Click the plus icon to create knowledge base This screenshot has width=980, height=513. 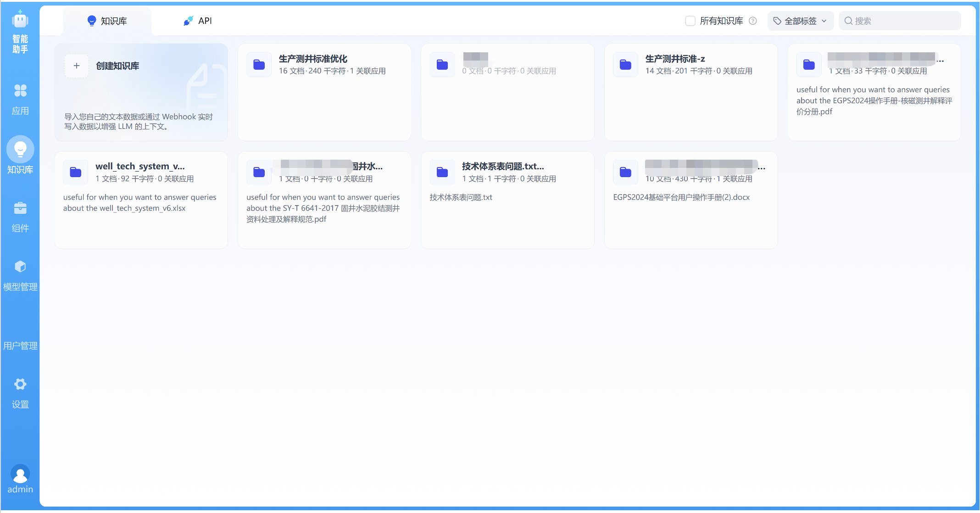(77, 66)
